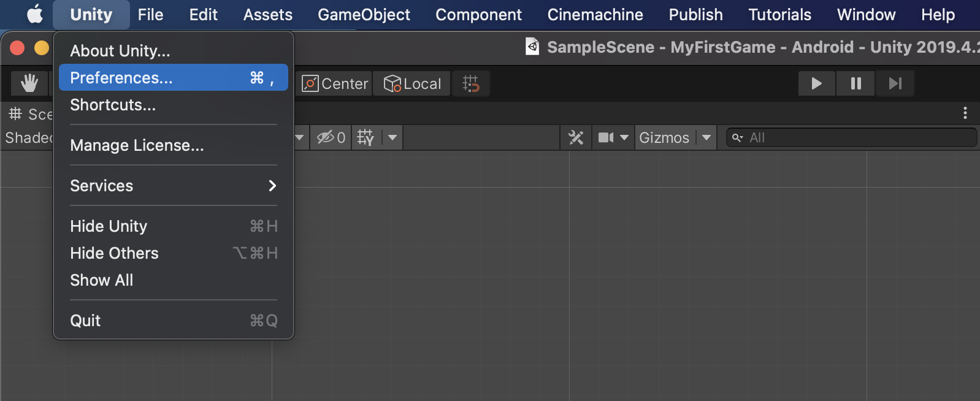Viewport: 980px width, 401px height.
Task: Select Hide Unity
Action: [x=174, y=226]
